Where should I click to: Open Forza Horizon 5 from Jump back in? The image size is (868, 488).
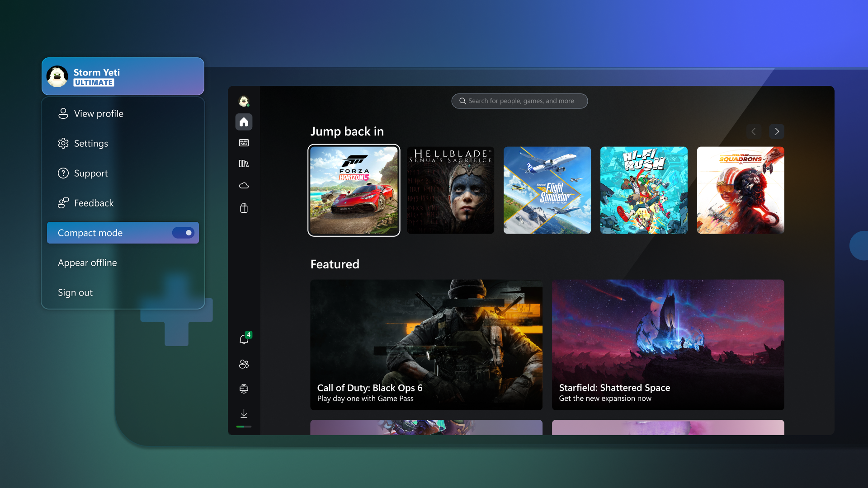[x=354, y=190]
